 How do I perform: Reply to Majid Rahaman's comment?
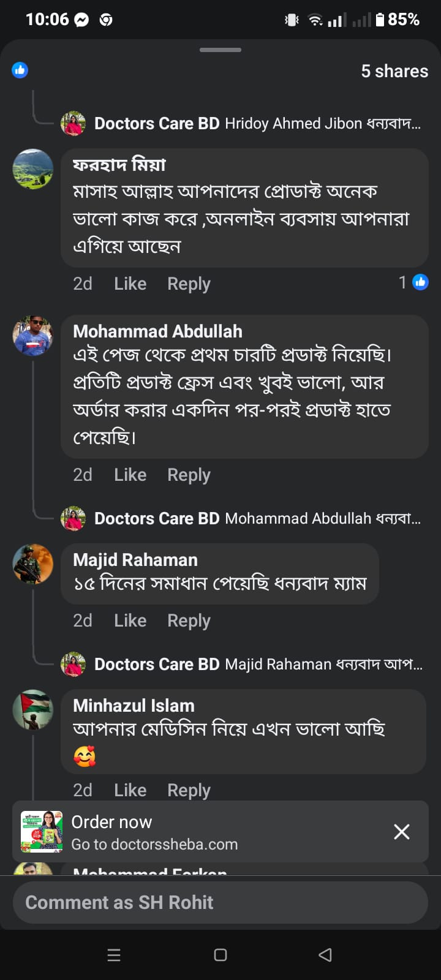189,620
